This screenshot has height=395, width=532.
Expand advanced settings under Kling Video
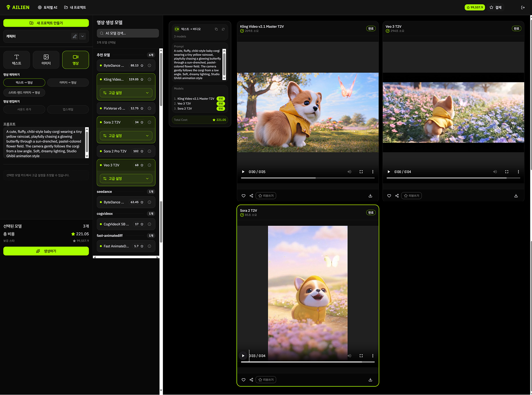(x=126, y=93)
